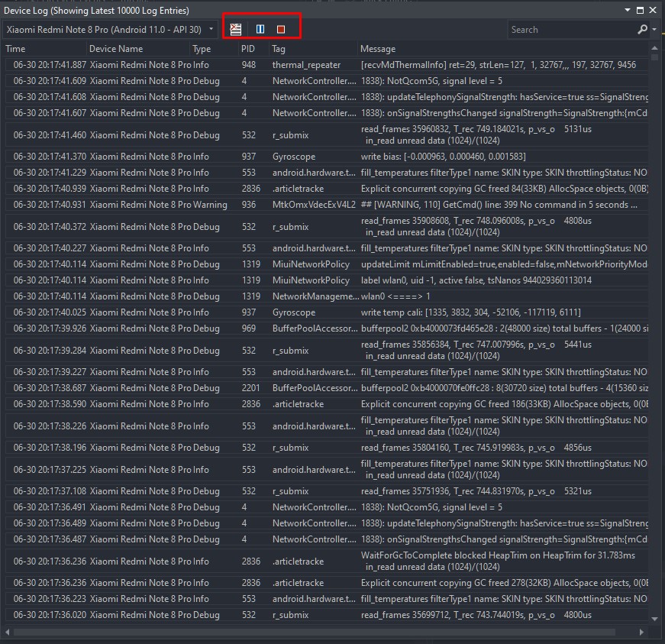Focus the Search input field
Screen dimensions: 665x644
(x=572, y=30)
